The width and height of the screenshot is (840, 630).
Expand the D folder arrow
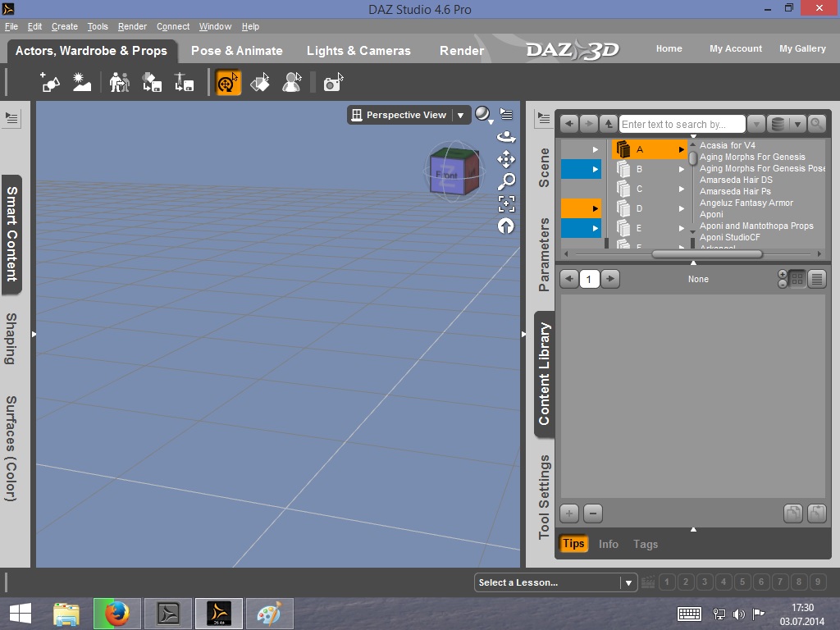point(682,208)
